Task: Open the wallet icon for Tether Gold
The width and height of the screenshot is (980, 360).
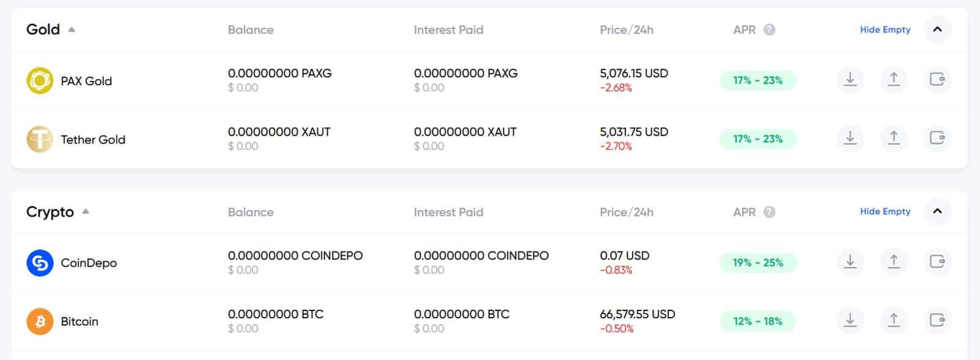Action: click(937, 139)
